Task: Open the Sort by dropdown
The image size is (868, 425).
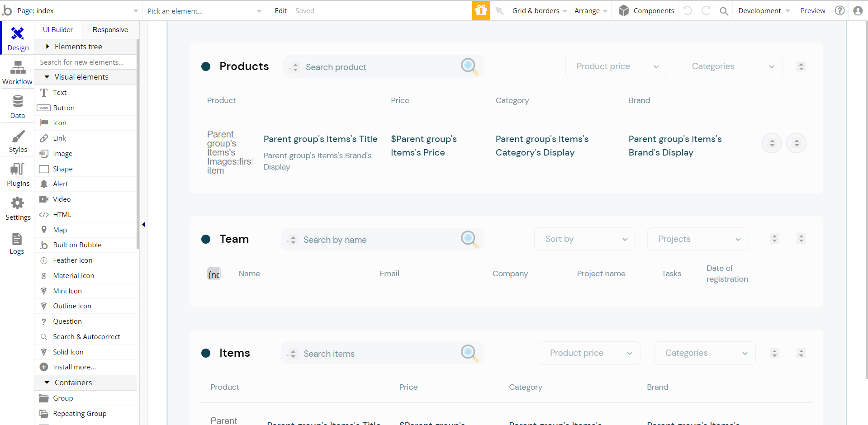Action: [585, 239]
